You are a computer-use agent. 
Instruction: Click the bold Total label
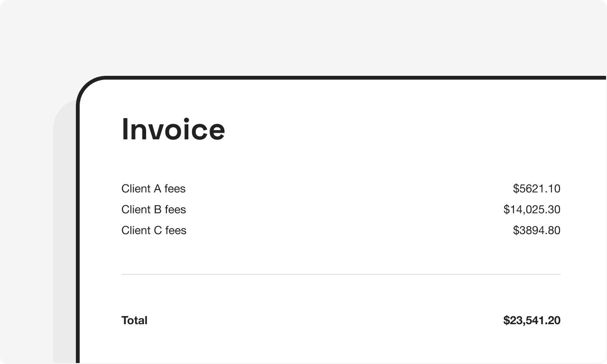point(134,320)
